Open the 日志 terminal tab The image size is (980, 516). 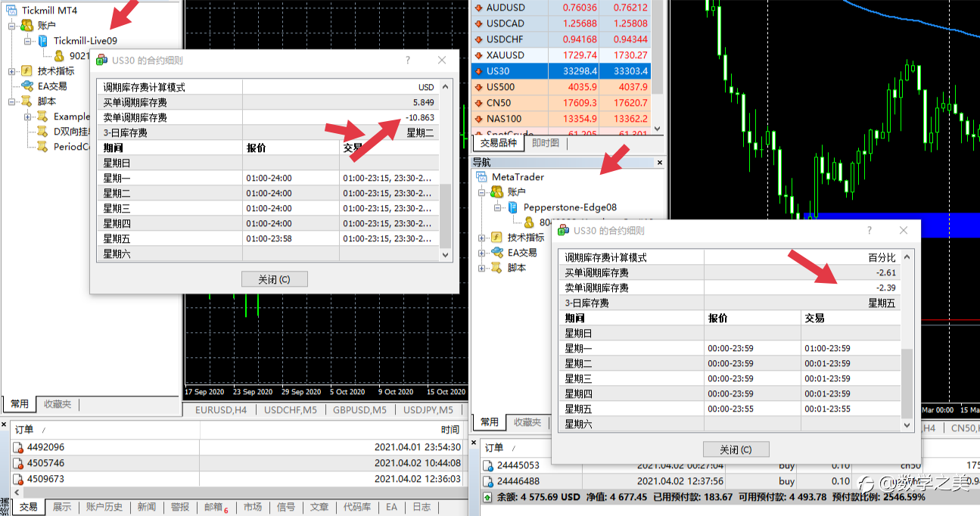point(422,507)
